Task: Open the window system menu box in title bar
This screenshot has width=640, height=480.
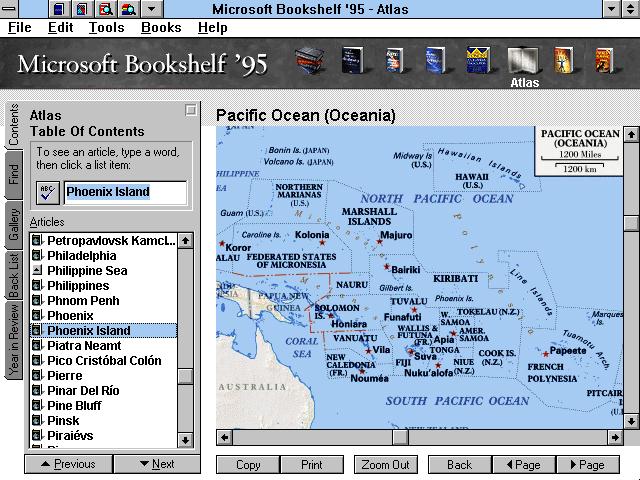Action: tap(9, 9)
